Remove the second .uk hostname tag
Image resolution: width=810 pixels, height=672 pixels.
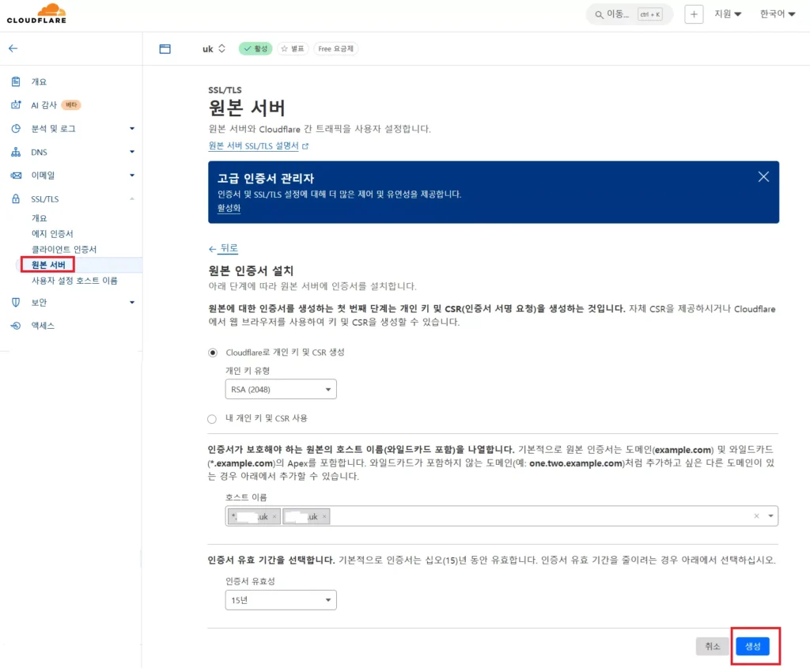click(x=324, y=516)
